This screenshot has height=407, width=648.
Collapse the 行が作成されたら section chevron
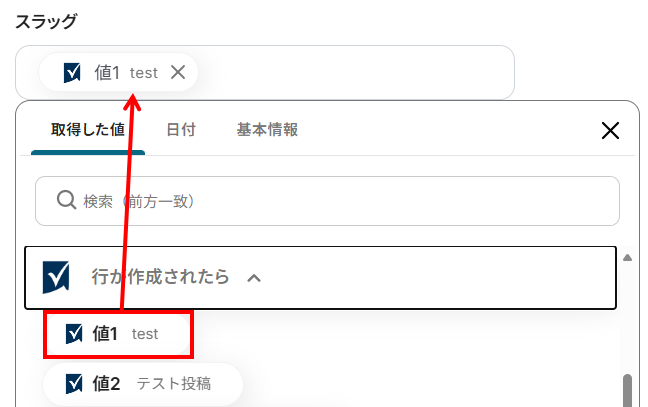click(254, 278)
